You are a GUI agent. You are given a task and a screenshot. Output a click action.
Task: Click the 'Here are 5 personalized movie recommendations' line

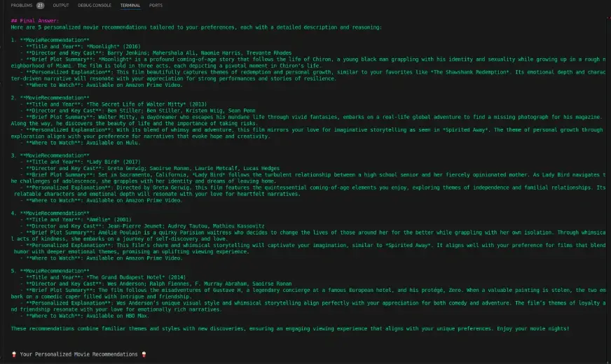coord(196,27)
